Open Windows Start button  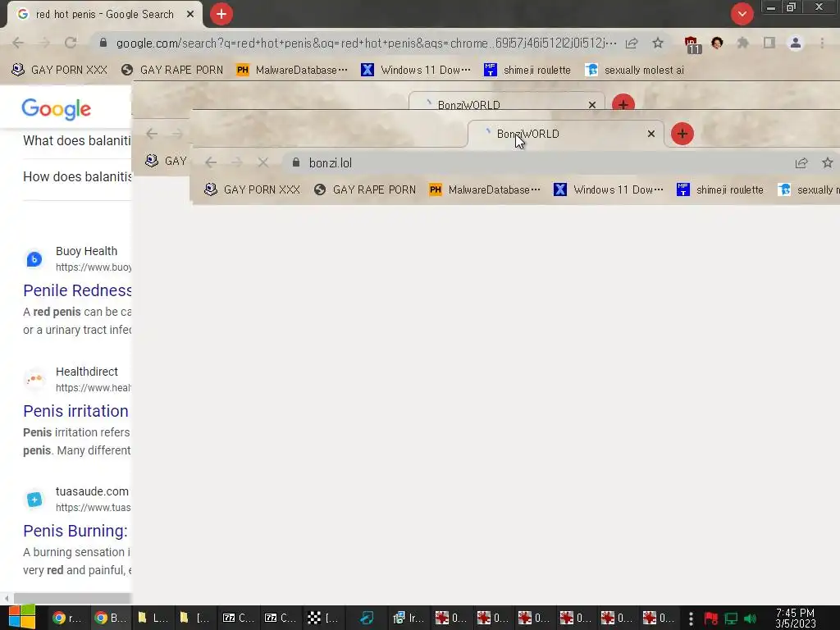tap(21, 618)
